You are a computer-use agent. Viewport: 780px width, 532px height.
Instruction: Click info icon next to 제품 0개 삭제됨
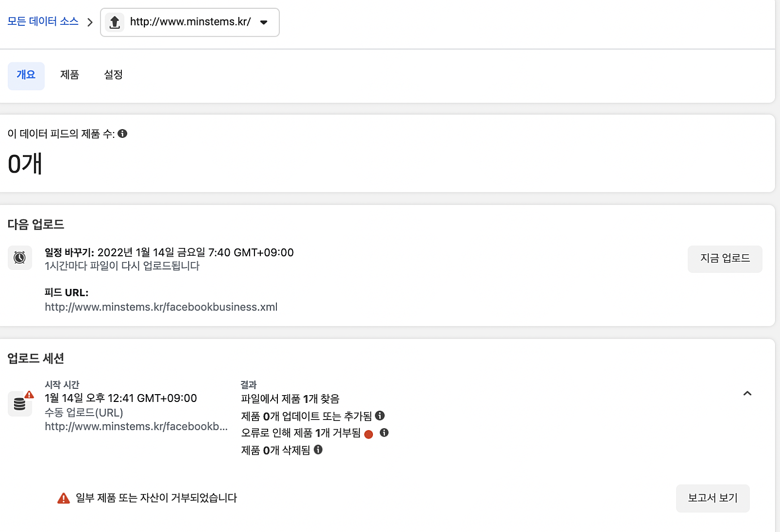coord(318,450)
